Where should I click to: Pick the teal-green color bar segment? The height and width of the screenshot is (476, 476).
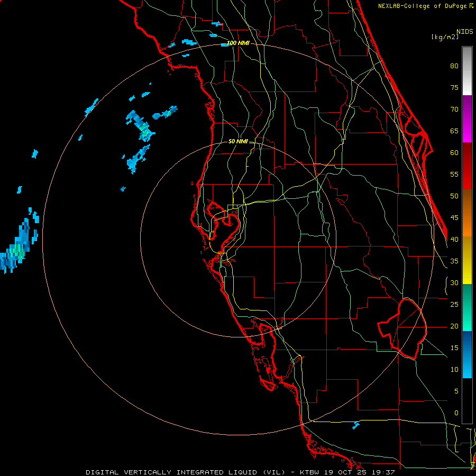[467, 307]
